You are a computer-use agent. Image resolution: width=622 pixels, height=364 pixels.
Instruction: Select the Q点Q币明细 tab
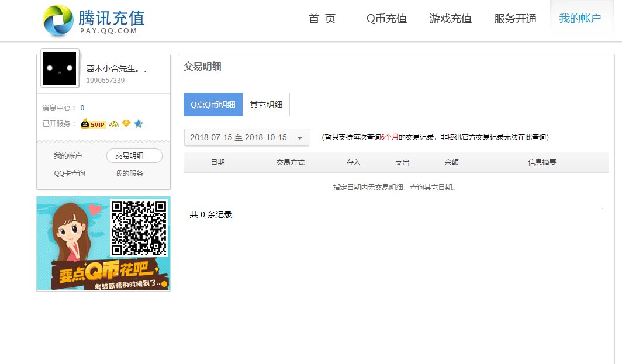click(213, 105)
